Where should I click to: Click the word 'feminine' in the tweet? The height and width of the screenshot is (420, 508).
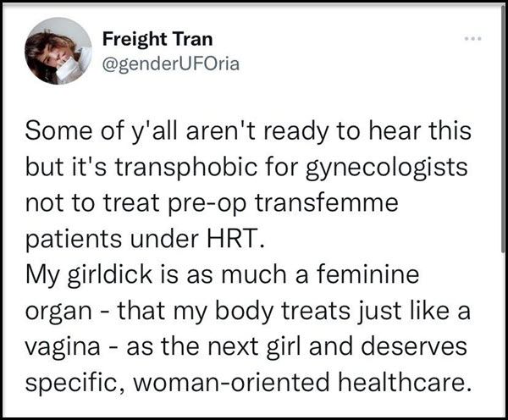[x=367, y=274]
